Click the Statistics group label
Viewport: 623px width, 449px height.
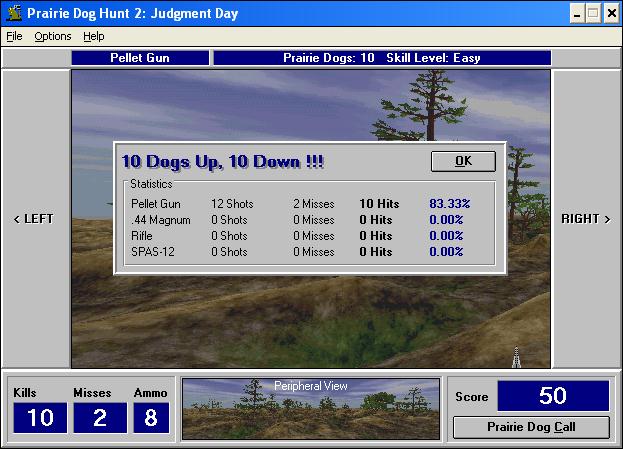(x=151, y=184)
